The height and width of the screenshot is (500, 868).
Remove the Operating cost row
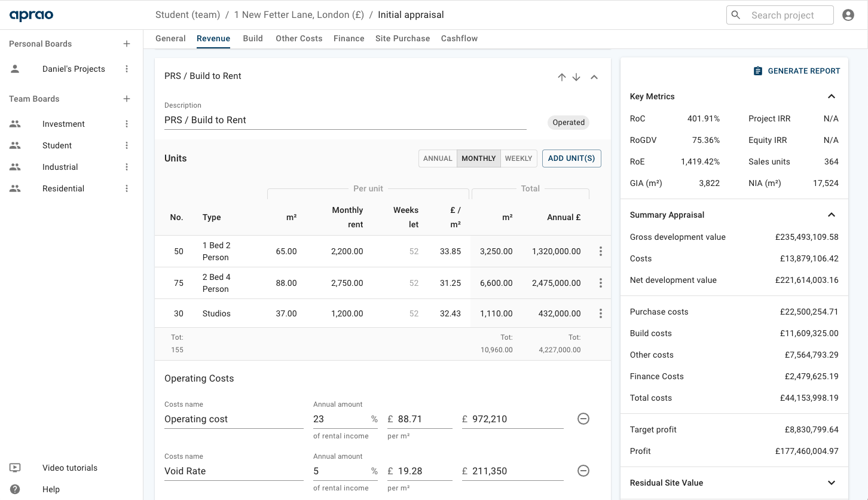coord(583,419)
